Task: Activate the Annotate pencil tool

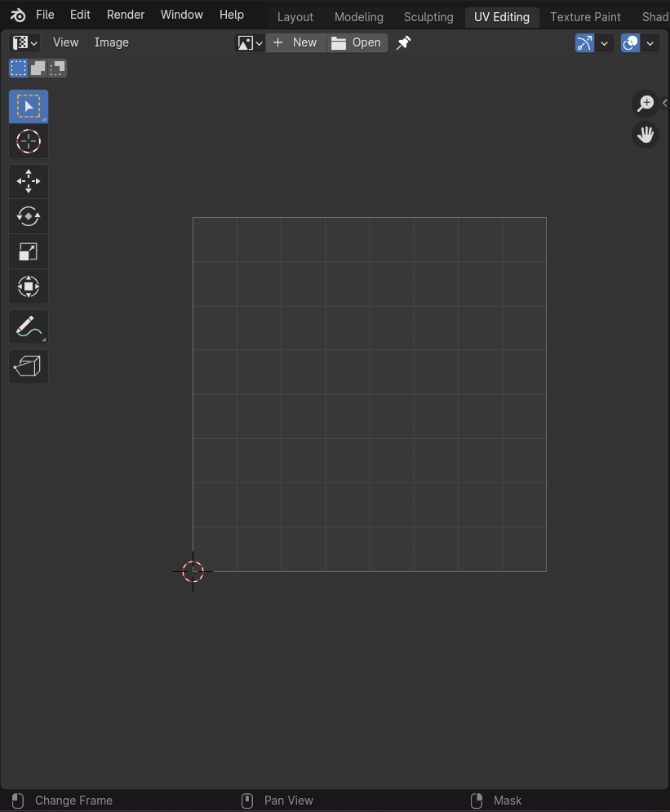Action: (x=29, y=327)
